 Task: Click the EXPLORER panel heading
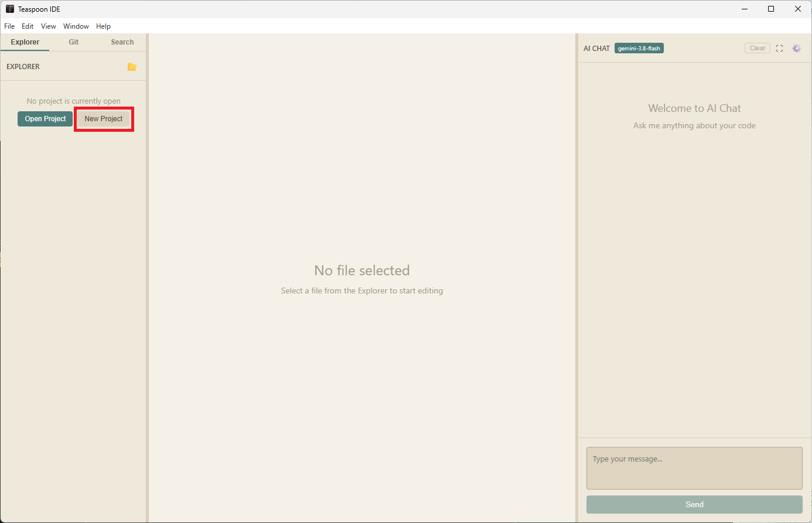(x=23, y=67)
